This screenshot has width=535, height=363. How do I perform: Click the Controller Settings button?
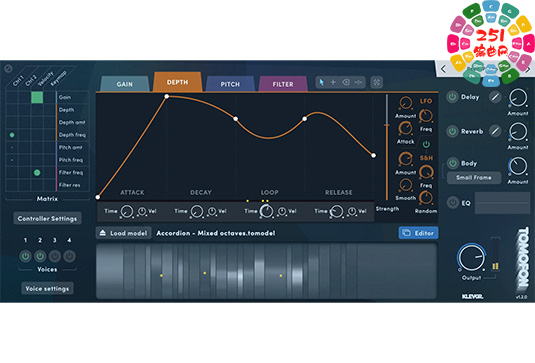pyautogui.click(x=47, y=219)
